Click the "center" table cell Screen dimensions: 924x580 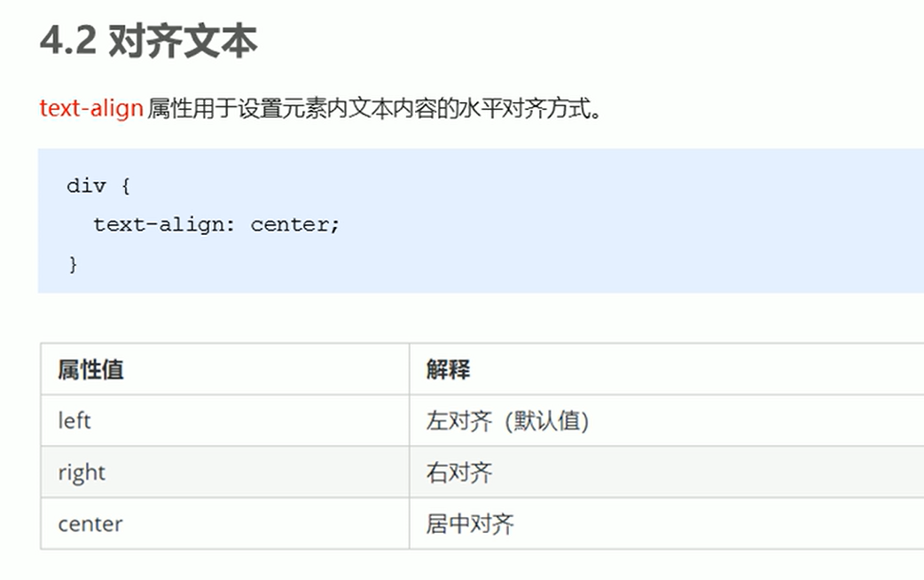tap(90, 524)
